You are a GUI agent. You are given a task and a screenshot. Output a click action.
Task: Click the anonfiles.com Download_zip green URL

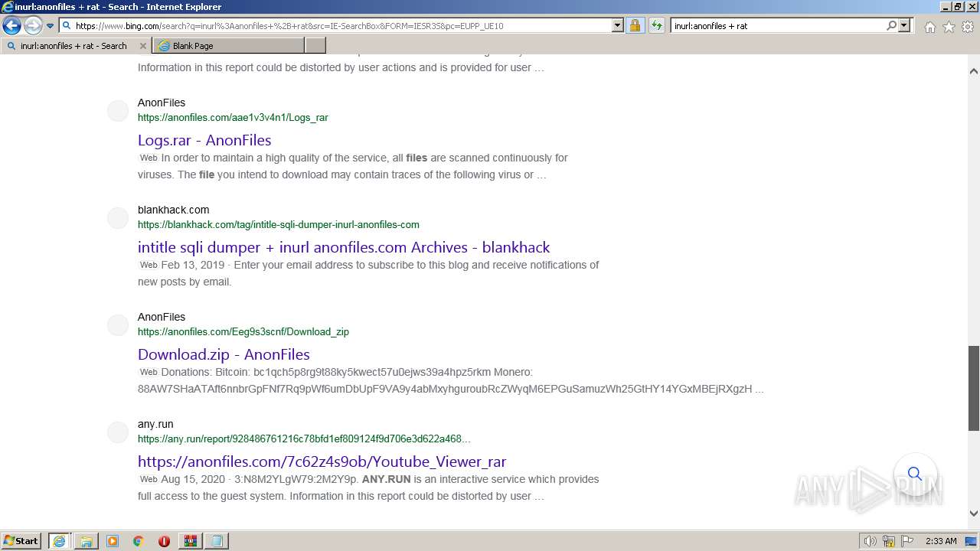click(243, 331)
